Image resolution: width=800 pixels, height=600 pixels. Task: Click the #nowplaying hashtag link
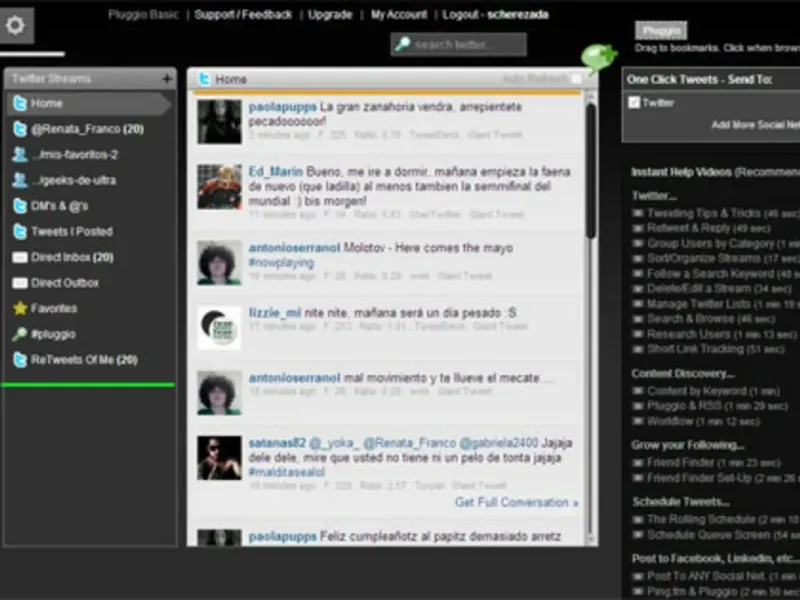(281, 263)
